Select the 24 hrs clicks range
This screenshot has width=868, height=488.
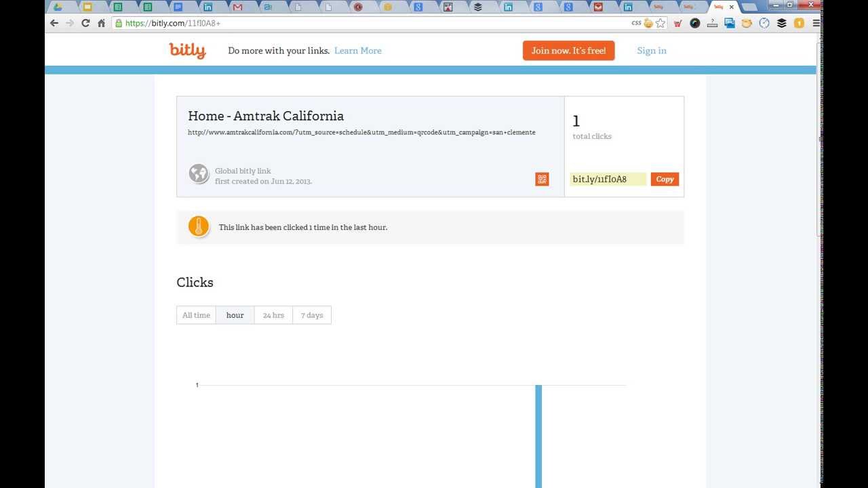[x=273, y=315]
